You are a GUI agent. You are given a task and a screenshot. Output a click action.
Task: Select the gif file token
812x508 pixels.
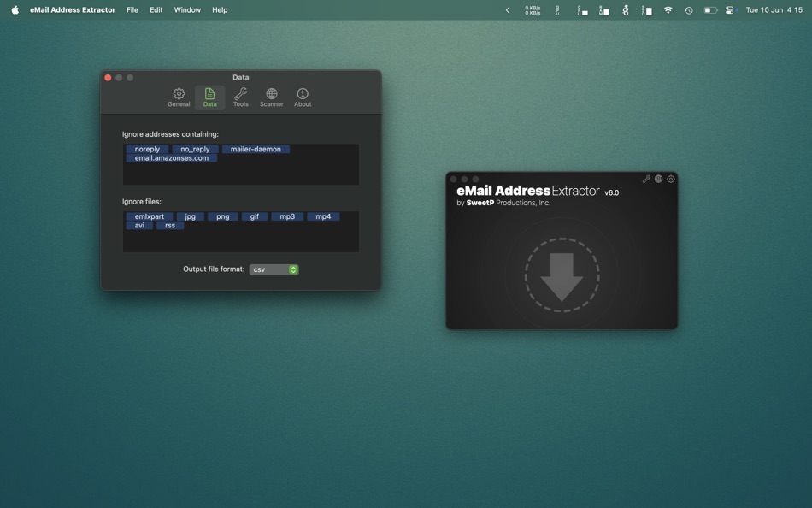point(254,216)
